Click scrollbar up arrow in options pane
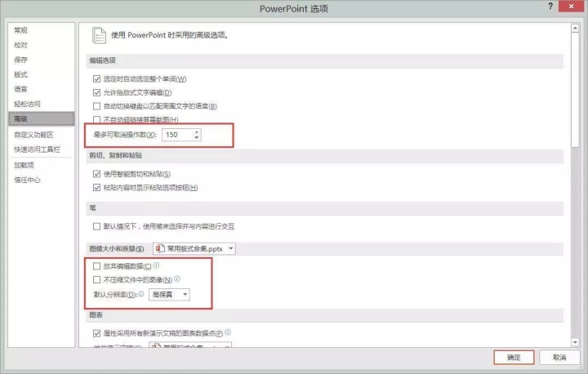The image size is (588, 374). coord(575,28)
